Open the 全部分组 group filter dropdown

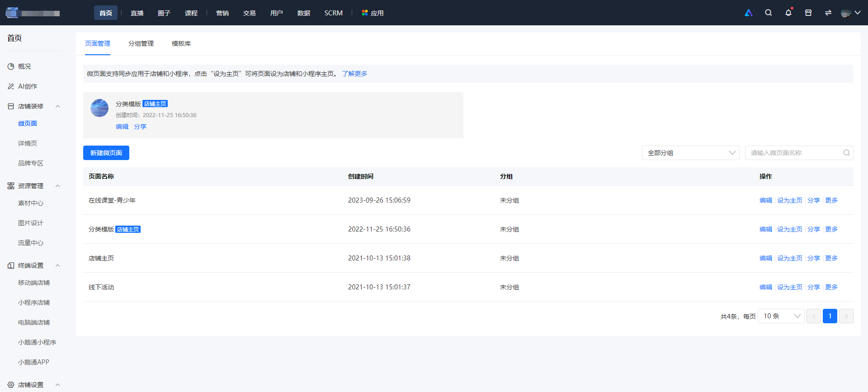[x=691, y=153]
